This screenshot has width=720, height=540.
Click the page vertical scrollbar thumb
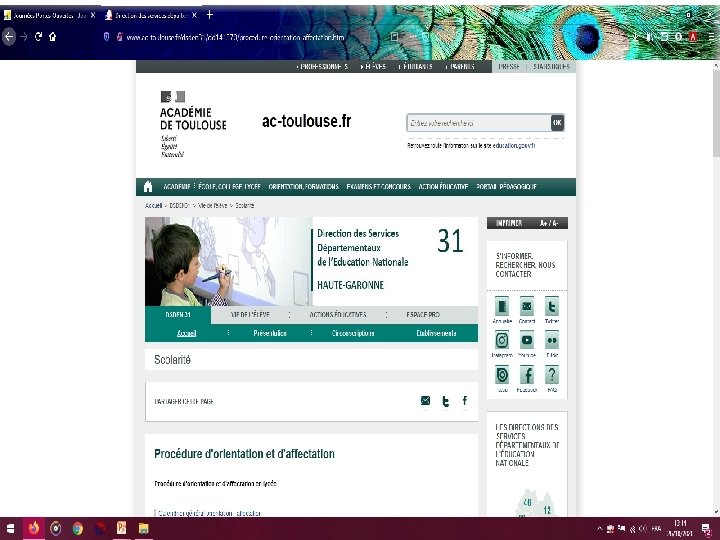(716, 112)
